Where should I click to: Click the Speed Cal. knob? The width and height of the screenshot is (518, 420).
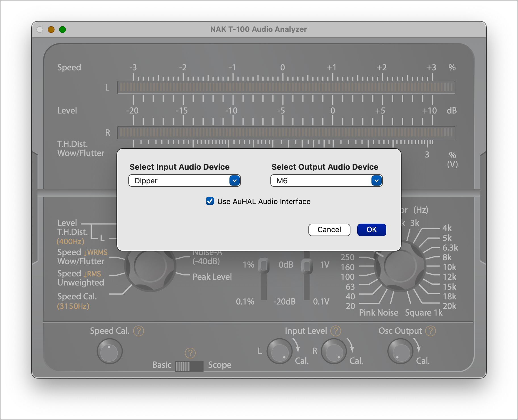pyautogui.click(x=109, y=351)
